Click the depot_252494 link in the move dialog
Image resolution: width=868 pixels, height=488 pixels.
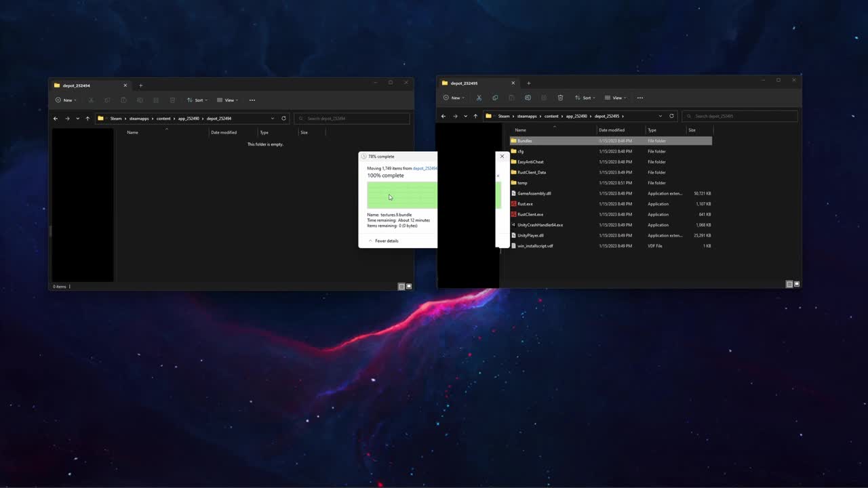(x=425, y=168)
